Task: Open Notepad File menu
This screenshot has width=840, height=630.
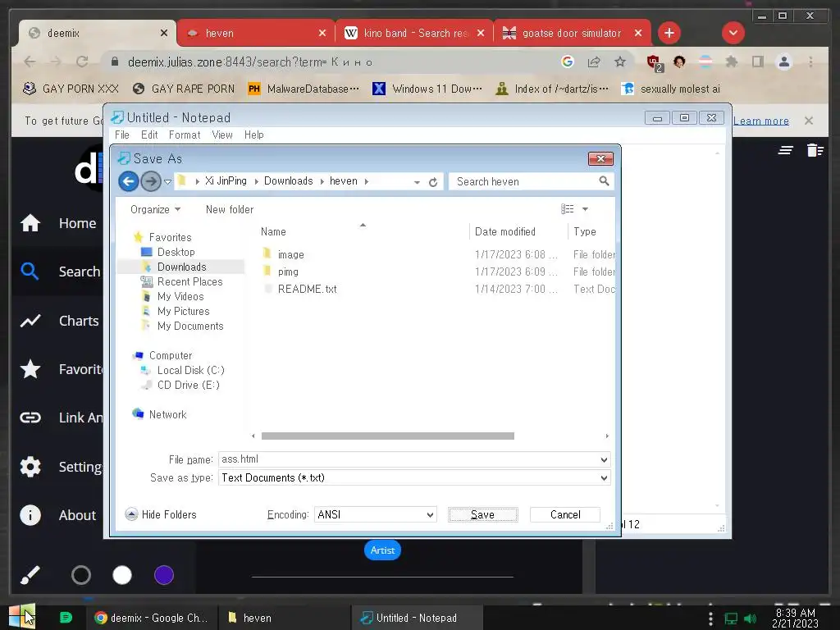Action: click(x=121, y=135)
